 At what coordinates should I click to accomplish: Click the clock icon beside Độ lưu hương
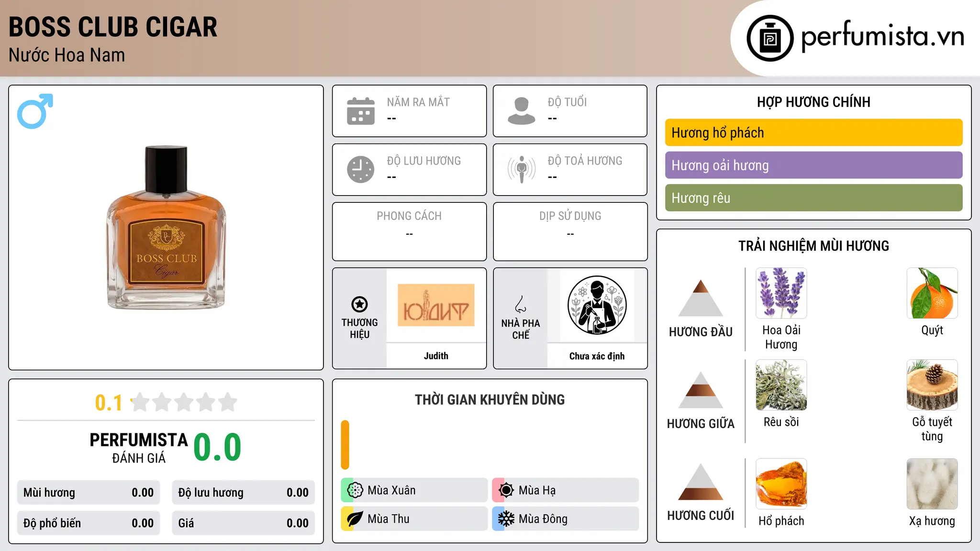point(361,169)
